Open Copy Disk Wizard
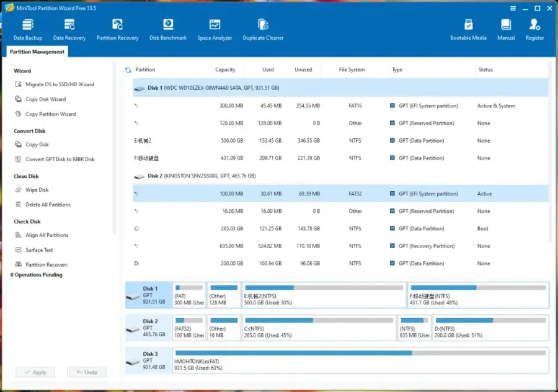This screenshot has width=558, height=392. click(x=40, y=99)
